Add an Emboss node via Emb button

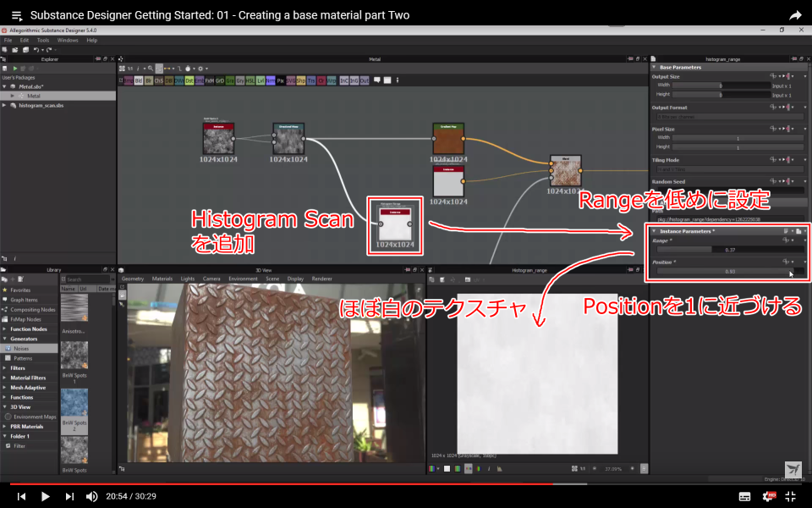pyautogui.click(x=200, y=81)
